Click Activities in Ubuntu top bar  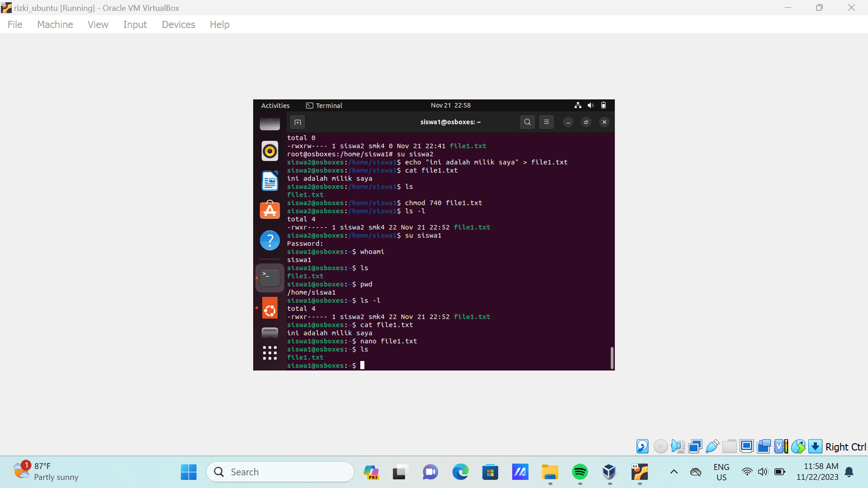(x=275, y=105)
